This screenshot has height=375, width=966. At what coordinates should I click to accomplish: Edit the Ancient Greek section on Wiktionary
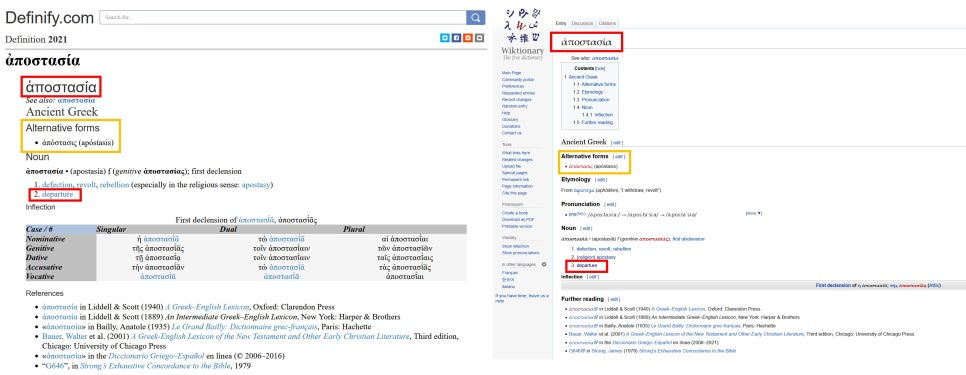[x=617, y=142]
